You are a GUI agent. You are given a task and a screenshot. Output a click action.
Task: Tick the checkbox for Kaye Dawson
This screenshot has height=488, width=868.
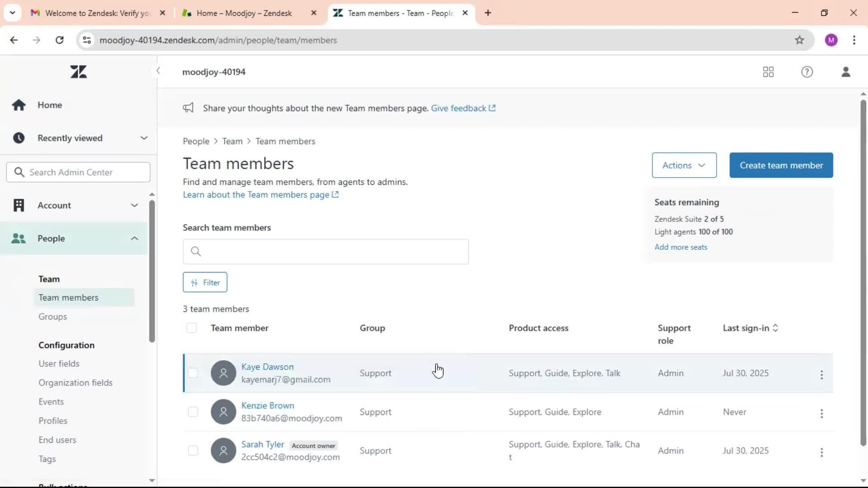coord(193,373)
